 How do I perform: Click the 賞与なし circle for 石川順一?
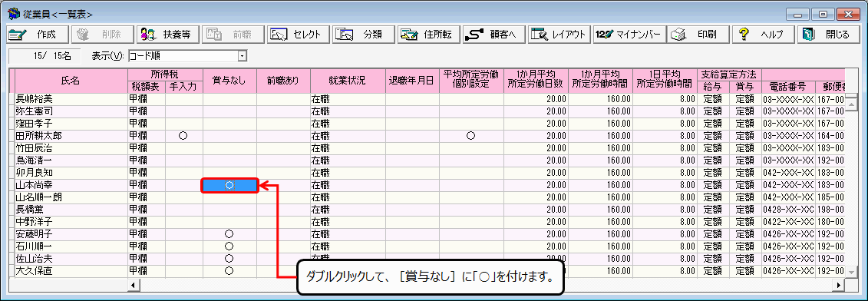coord(229,246)
